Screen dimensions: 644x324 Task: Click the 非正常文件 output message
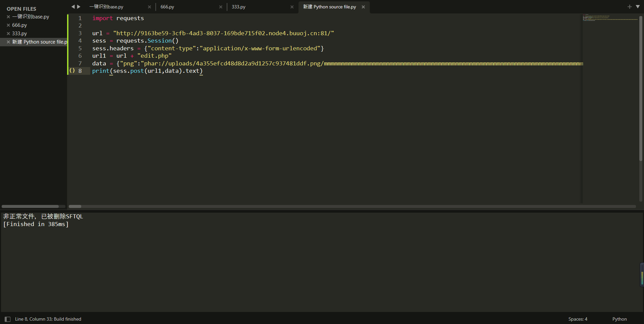coord(43,216)
